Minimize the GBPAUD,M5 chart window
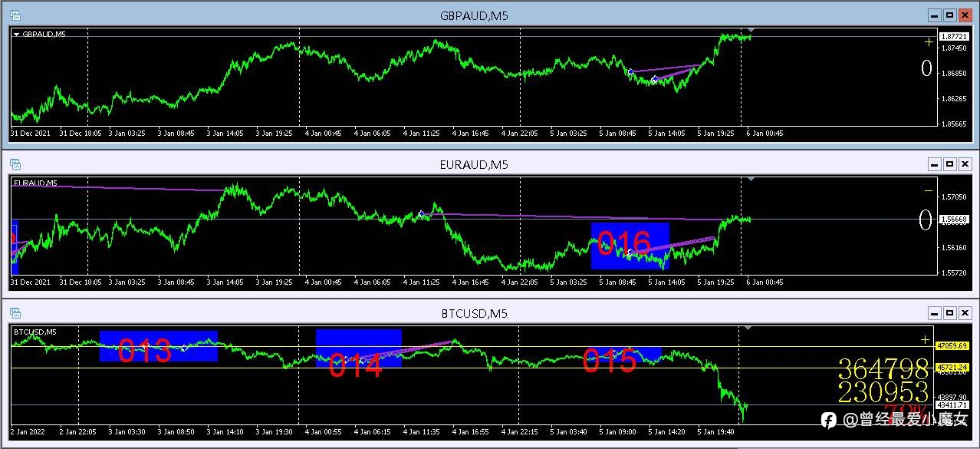The height and width of the screenshot is (449, 980). (933, 15)
